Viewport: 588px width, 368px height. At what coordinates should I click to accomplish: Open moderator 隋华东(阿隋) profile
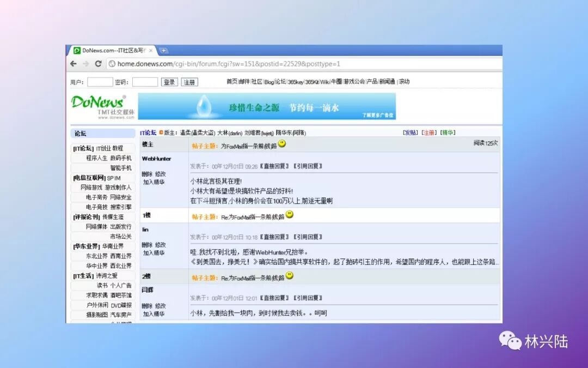pyautogui.click(x=291, y=132)
